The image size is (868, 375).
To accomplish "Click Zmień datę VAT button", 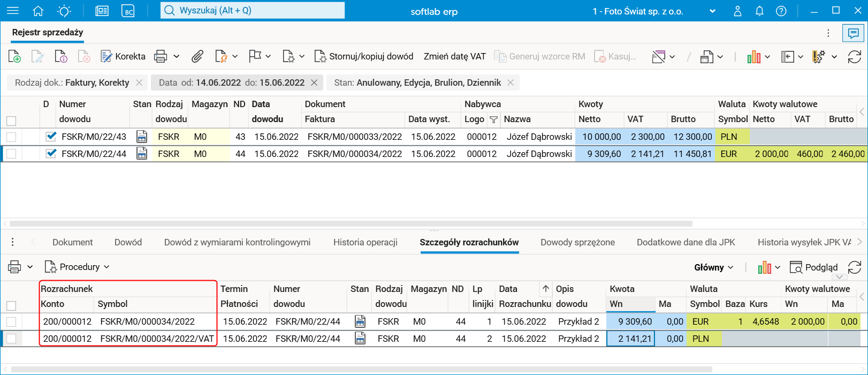I will tap(454, 56).
